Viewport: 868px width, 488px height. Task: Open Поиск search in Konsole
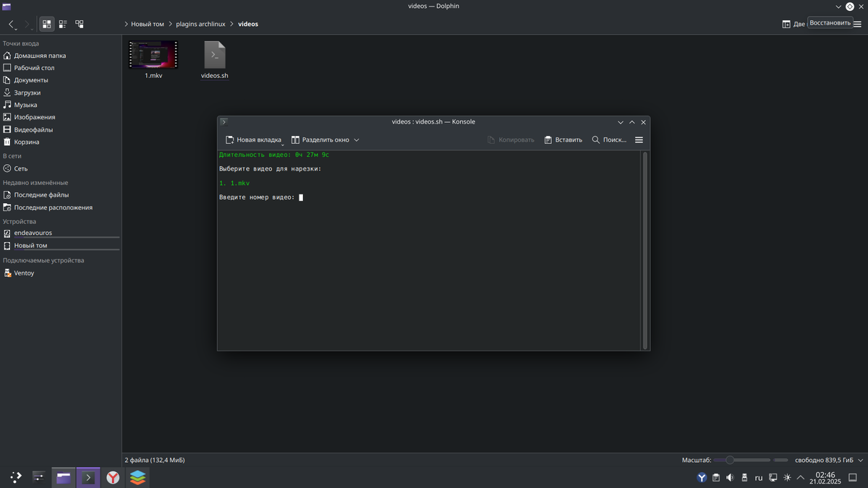tap(609, 140)
